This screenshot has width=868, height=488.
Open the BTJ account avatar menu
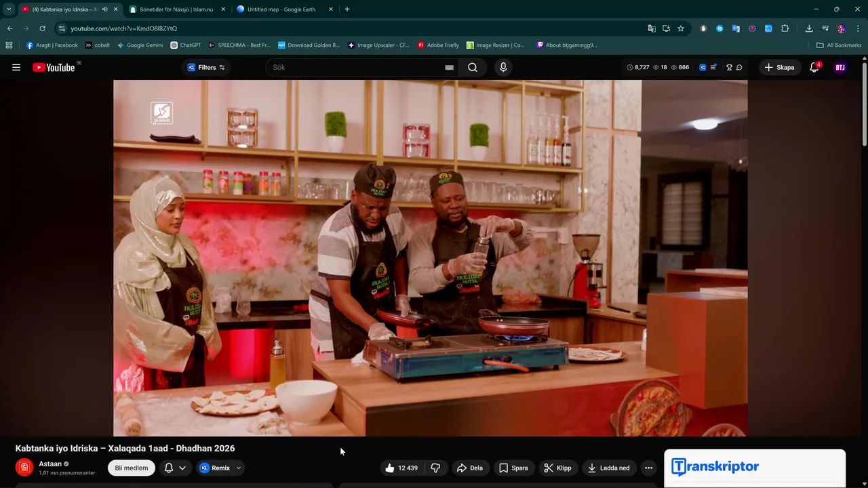tap(840, 67)
